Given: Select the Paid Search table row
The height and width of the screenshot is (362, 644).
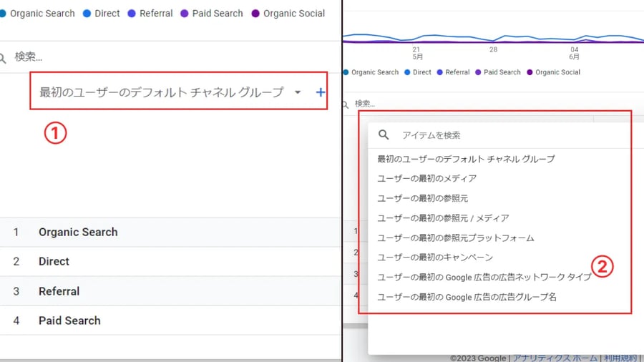Looking at the screenshot, I should tap(170, 321).
